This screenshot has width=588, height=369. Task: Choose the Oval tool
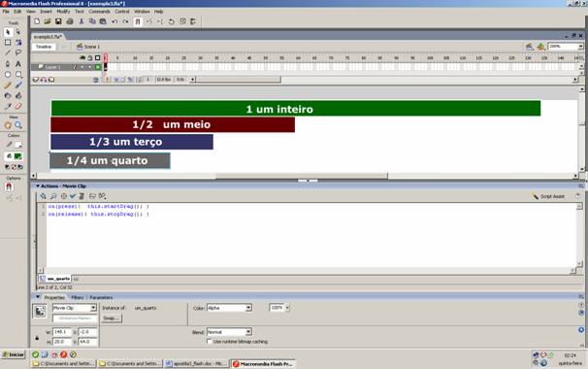pos(8,75)
